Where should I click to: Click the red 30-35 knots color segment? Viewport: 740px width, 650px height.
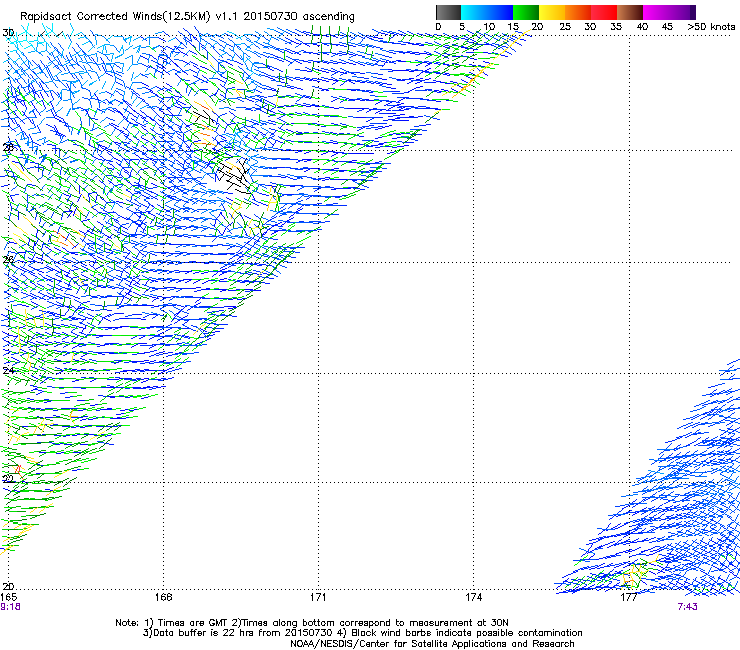tap(604, 12)
